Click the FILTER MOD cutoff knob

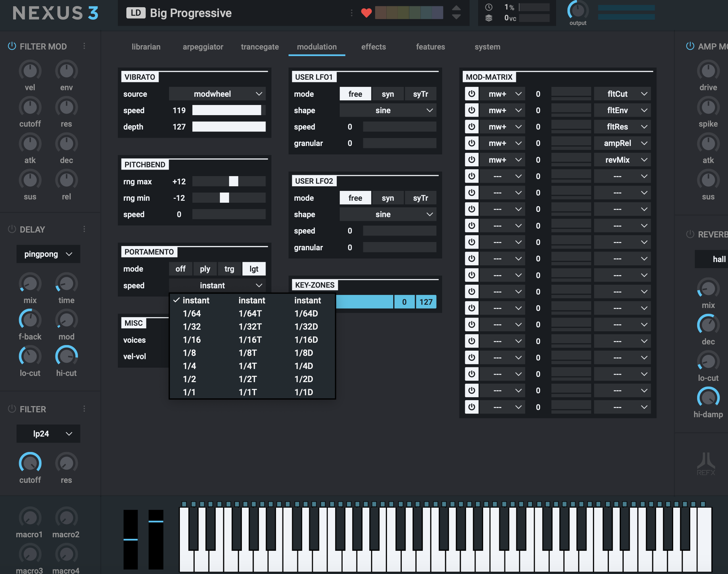[30, 107]
